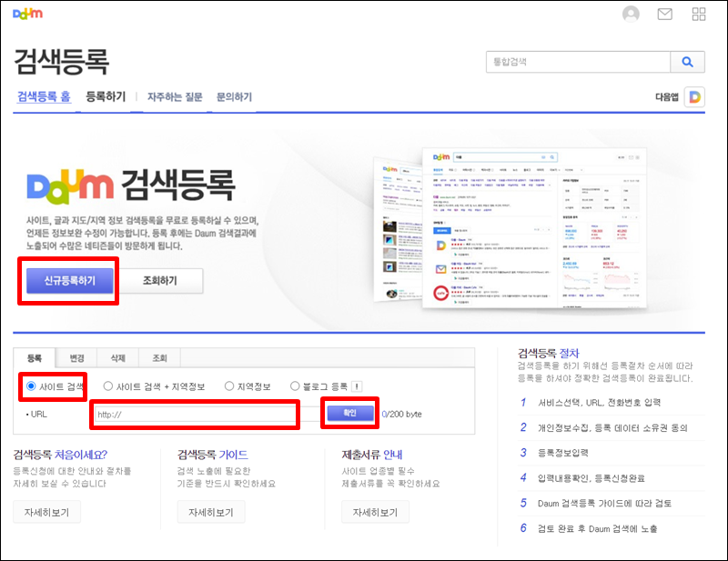Open the services grid icon
This screenshot has height=561, width=728.
pyautogui.click(x=698, y=14)
